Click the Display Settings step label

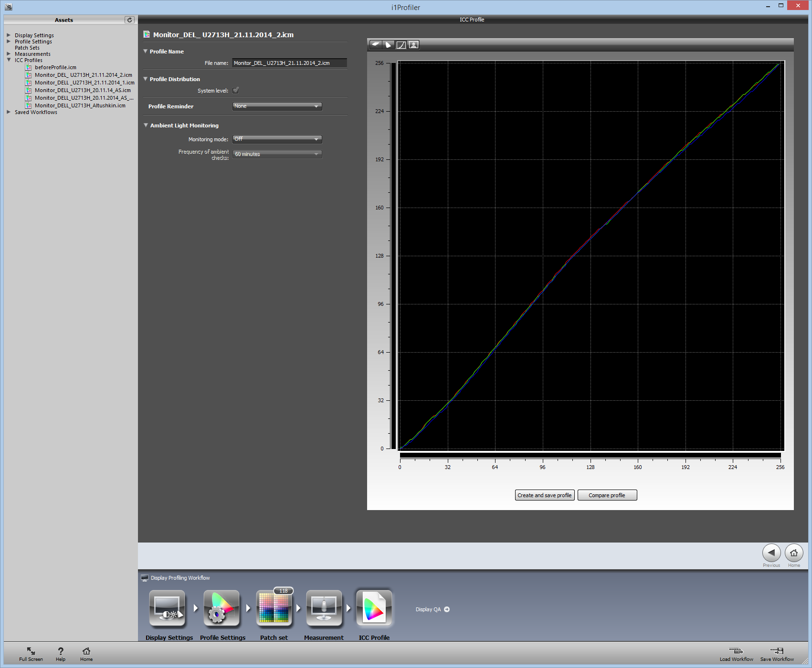(169, 637)
